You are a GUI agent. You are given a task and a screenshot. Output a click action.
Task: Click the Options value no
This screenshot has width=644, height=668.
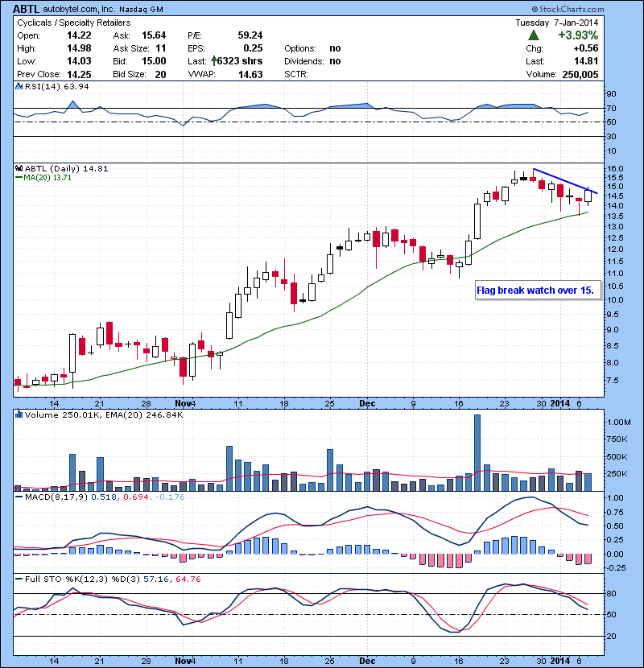335,48
